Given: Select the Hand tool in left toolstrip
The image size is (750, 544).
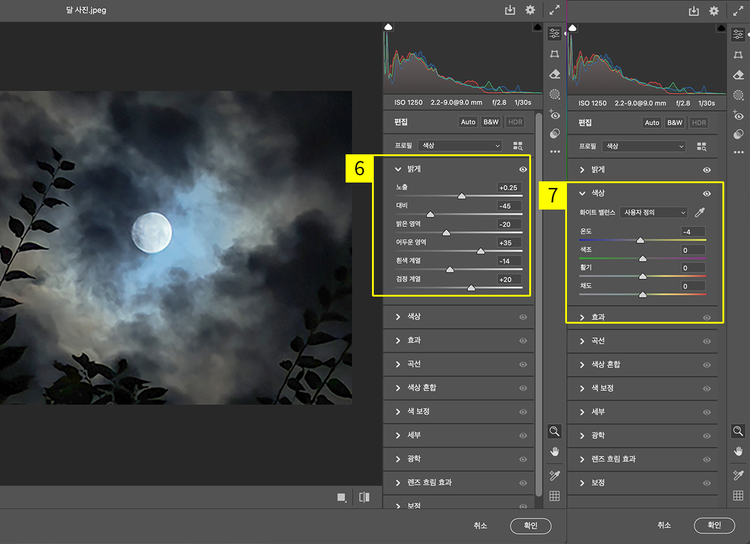Looking at the screenshot, I should (x=554, y=451).
